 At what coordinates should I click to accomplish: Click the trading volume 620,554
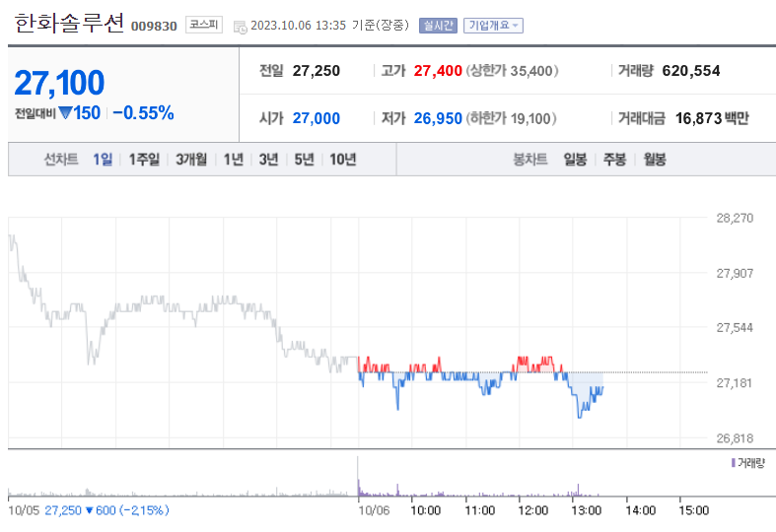(691, 71)
